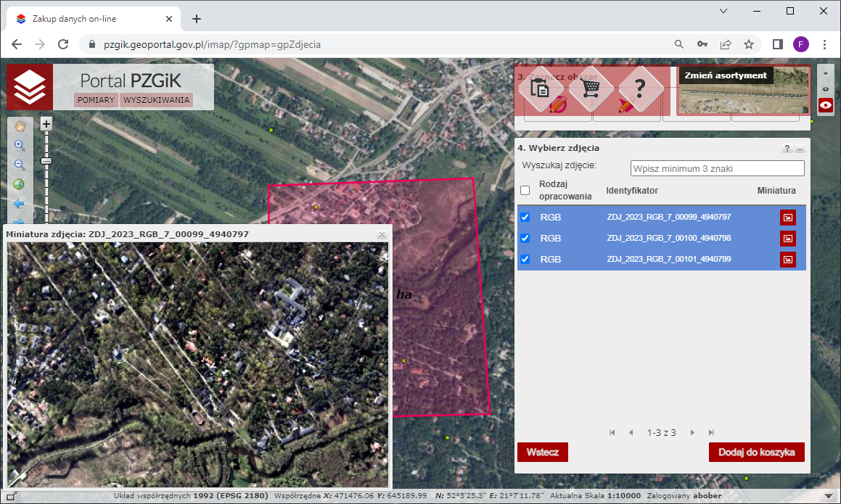Open the shopping cart icon
The width and height of the screenshot is (841, 504).
(591, 88)
